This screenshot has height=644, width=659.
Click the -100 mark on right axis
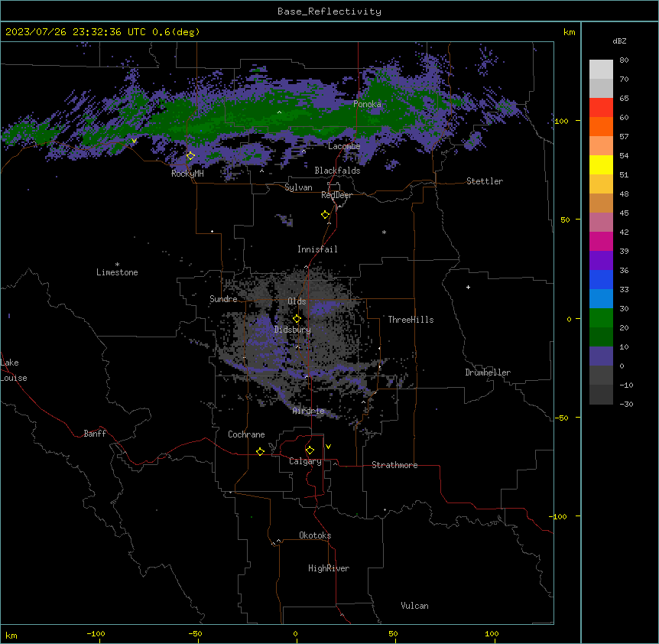[x=559, y=516]
